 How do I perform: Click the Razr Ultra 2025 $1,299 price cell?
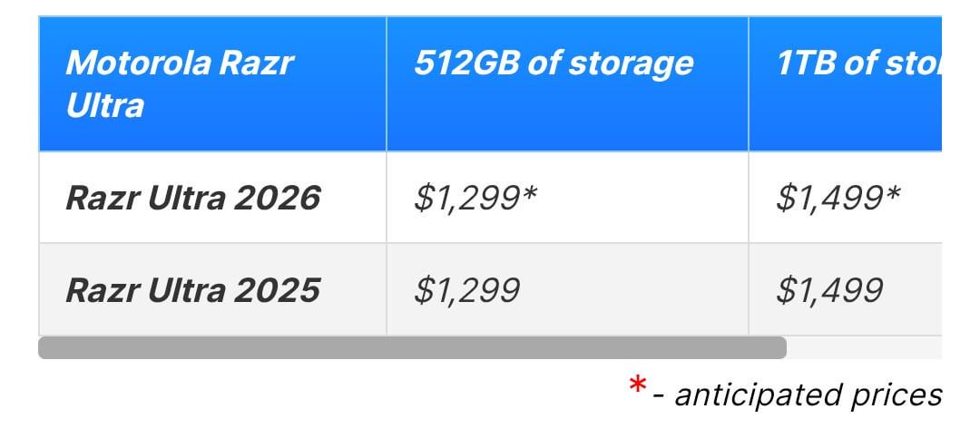[x=466, y=290]
